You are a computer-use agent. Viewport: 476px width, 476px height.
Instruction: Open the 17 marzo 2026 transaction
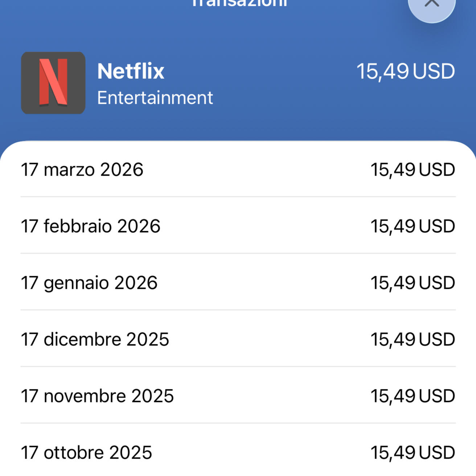click(x=82, y=169)
